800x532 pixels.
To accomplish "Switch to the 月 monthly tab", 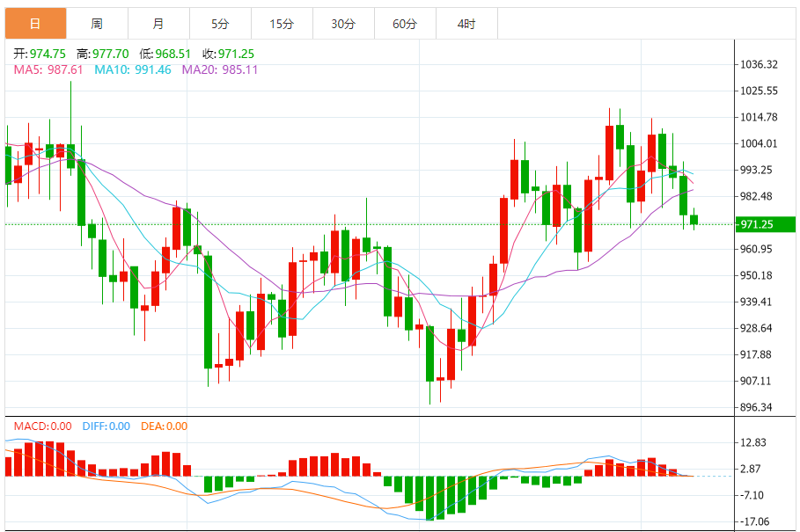I will click(x=158, y=24).
